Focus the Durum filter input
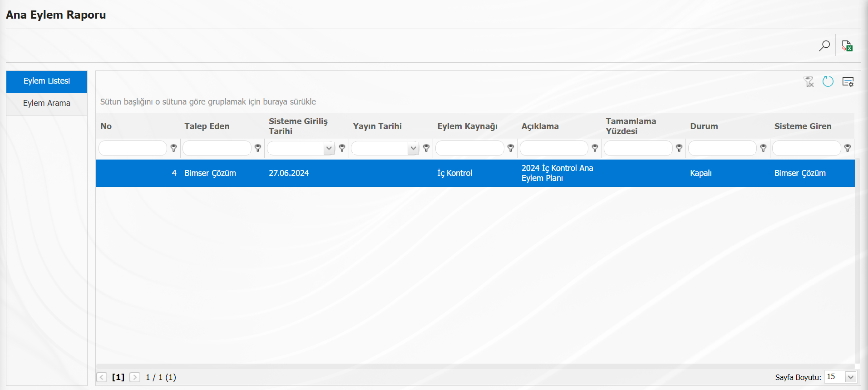Image resolution: width=868 pixels, height=390 pixels. click(x=722, y=148)
